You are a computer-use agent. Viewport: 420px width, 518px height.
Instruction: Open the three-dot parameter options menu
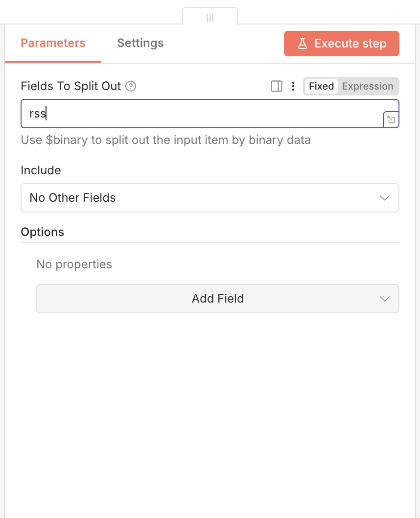(293, 86)
